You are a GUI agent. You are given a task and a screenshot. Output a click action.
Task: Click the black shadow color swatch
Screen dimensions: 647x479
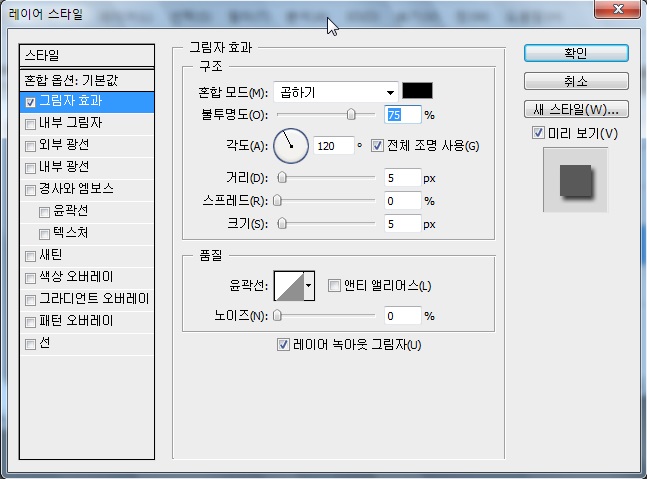point(417,91)
